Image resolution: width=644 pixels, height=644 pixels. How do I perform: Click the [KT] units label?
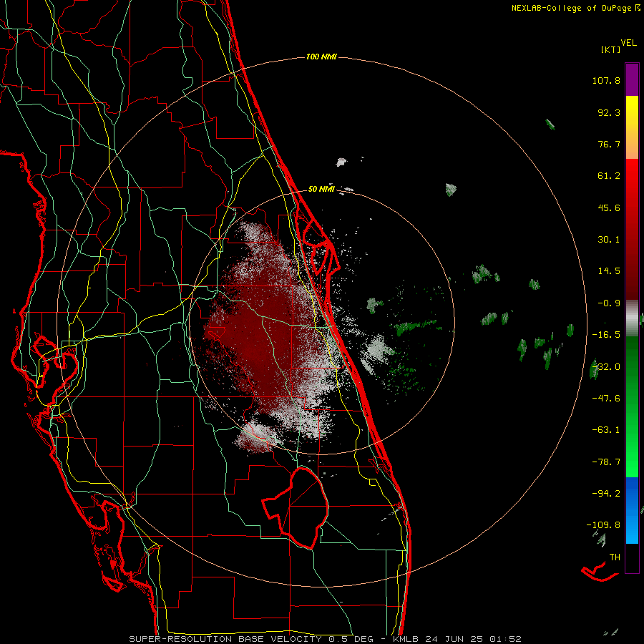click(610, 49)
